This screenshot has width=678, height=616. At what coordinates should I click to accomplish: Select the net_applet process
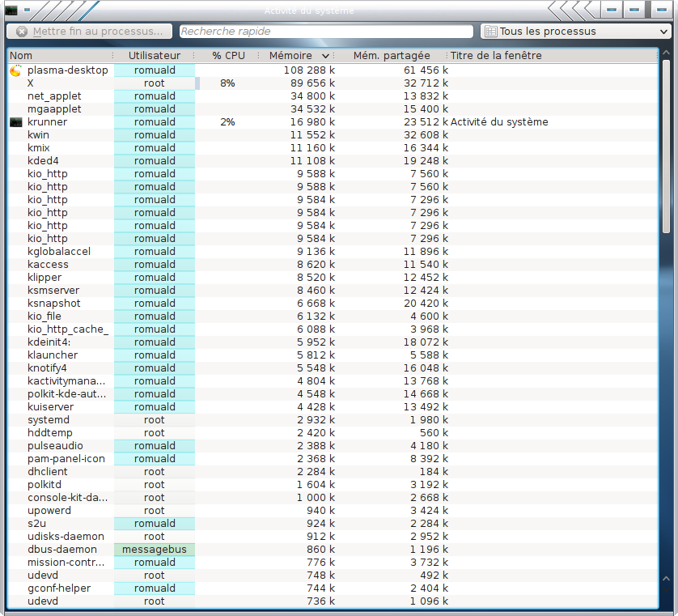[54, 96]
